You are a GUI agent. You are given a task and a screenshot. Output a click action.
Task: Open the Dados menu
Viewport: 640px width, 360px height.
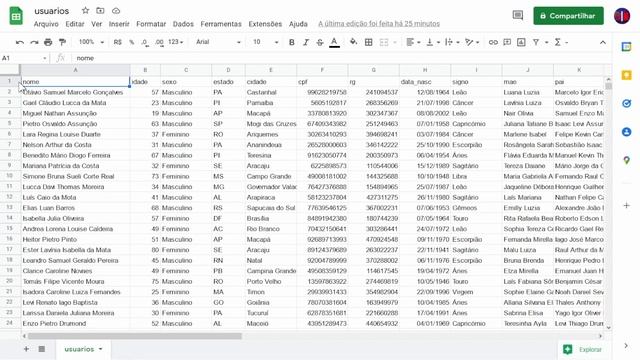click(183, 24)
